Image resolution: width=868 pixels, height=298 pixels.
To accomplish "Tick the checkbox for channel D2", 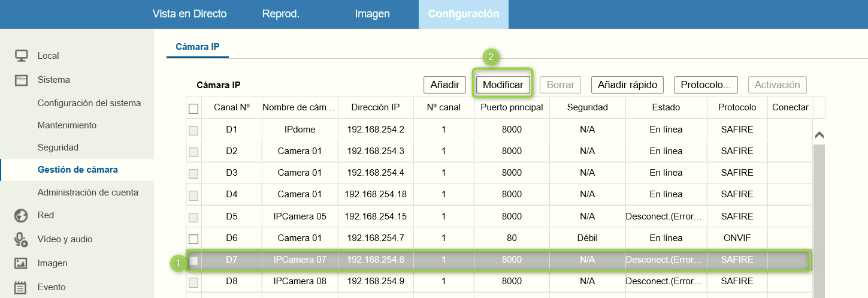I will coord(193,152).
